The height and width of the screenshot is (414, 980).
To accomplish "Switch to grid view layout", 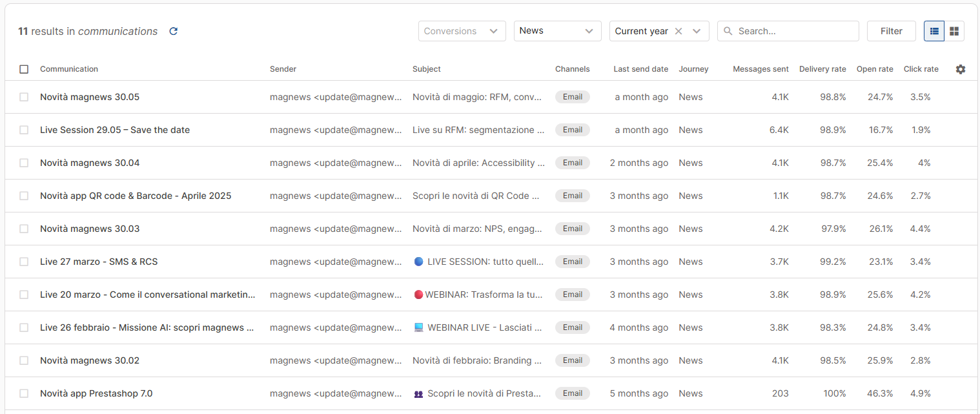I will tap(954, 31).
